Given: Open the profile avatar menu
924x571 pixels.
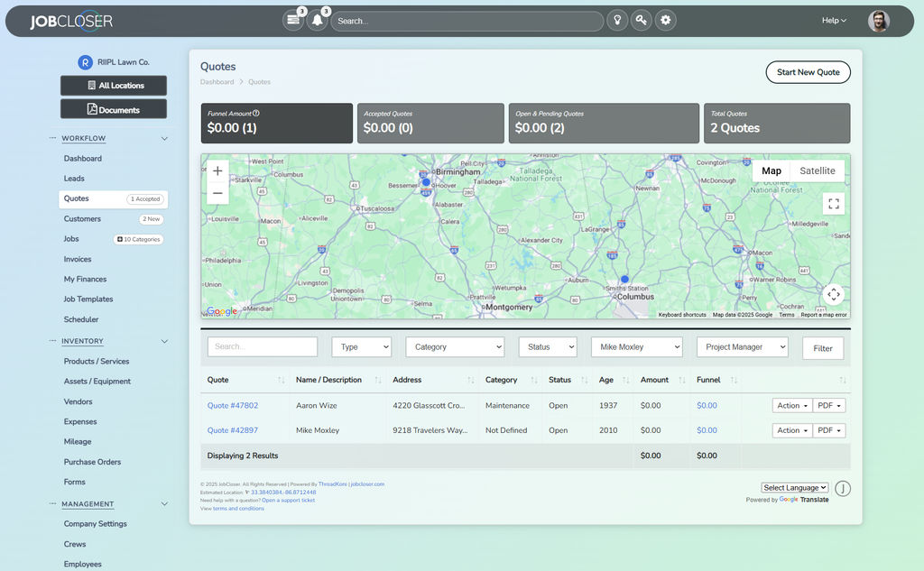Looking at the screenshot, I should (878, 20).
